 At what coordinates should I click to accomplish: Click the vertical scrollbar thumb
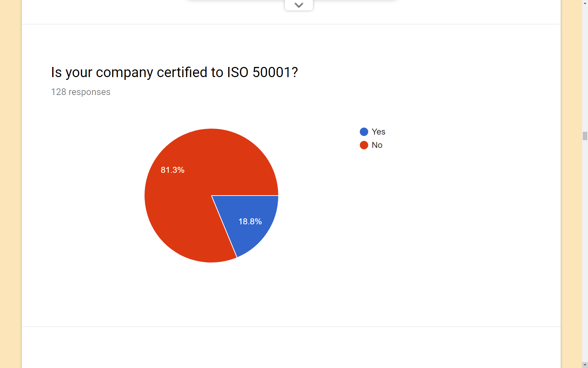(x=585, y=136)
